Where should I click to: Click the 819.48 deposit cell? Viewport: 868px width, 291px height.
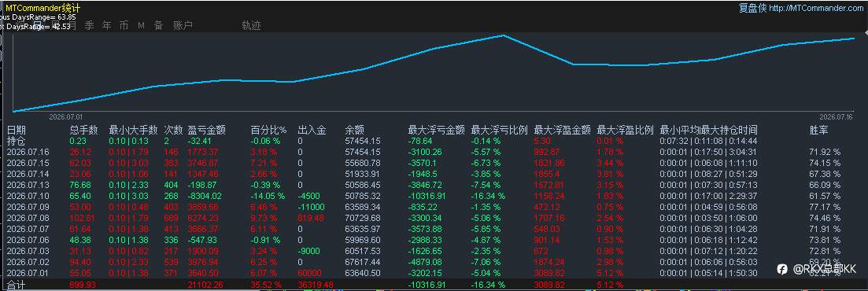coord(311,217)
